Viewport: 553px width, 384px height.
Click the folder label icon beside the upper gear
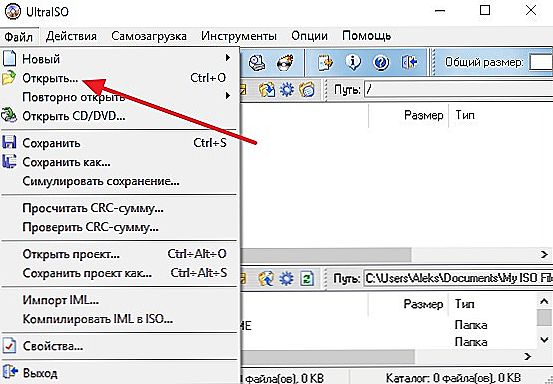[307, 89]
